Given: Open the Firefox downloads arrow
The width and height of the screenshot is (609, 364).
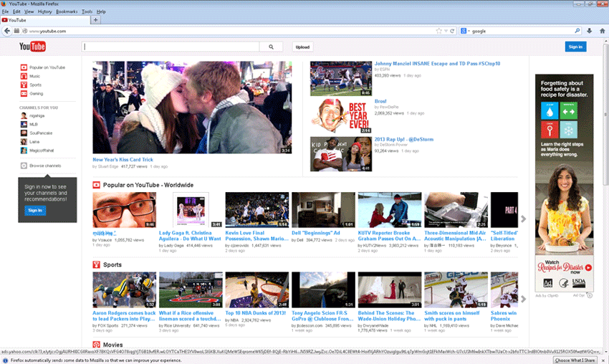Looking at the screenshot, I should (589, 31).
